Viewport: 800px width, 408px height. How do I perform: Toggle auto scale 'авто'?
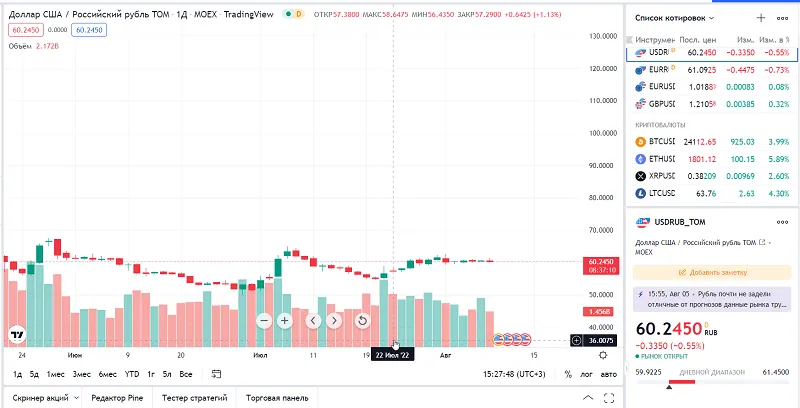pyautogui.click(x=608, y=374)
